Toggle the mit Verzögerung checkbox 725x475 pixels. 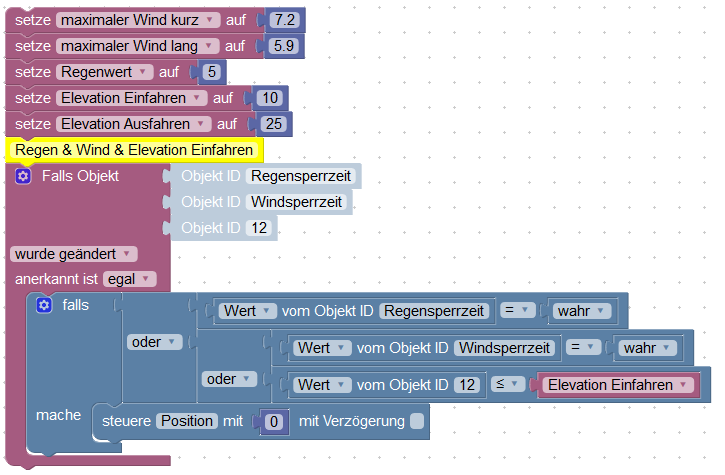417,421
